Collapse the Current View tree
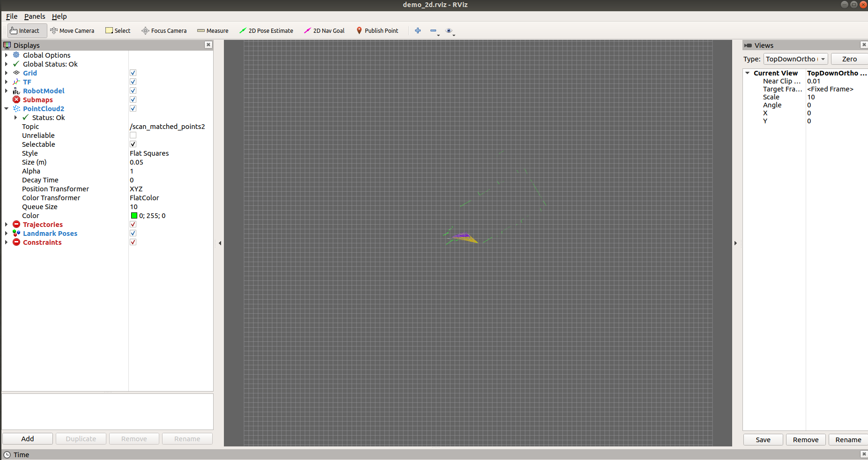 point(748,73)
